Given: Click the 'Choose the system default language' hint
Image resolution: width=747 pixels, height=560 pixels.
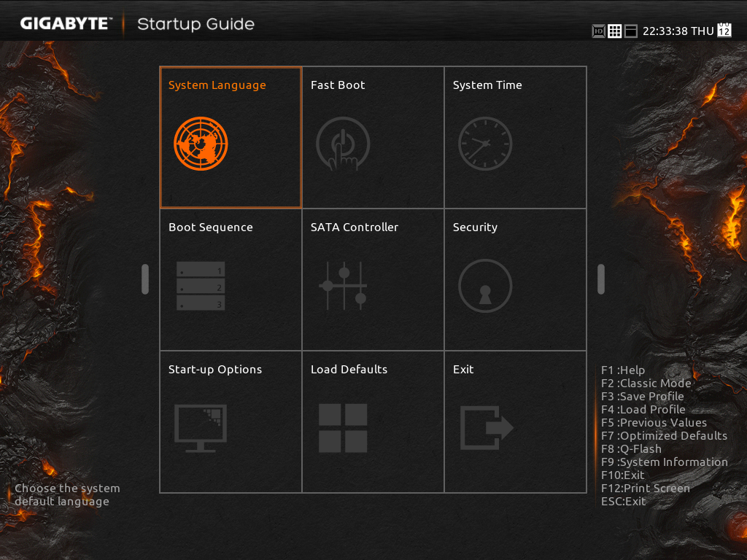Looking at the screenshot, I should [67, 495].
